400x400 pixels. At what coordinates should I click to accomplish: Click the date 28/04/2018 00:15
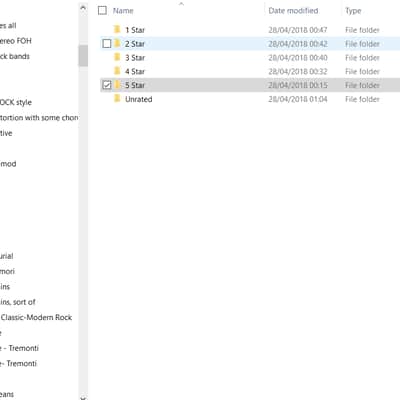[298, 85]
